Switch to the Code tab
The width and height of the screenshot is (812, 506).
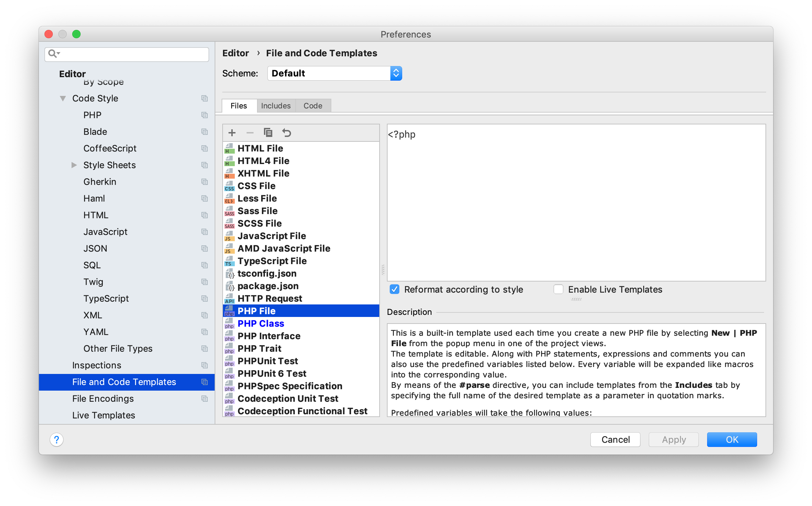(313, 106)
